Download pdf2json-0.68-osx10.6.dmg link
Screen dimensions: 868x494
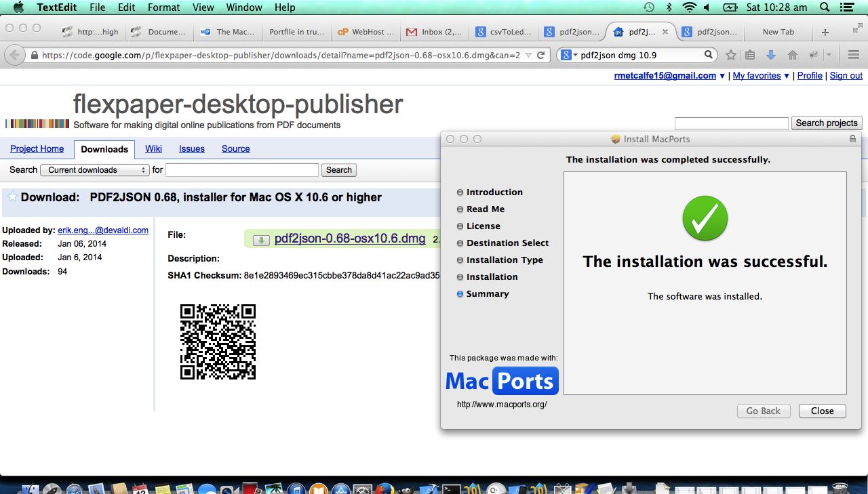click(350, 239)
